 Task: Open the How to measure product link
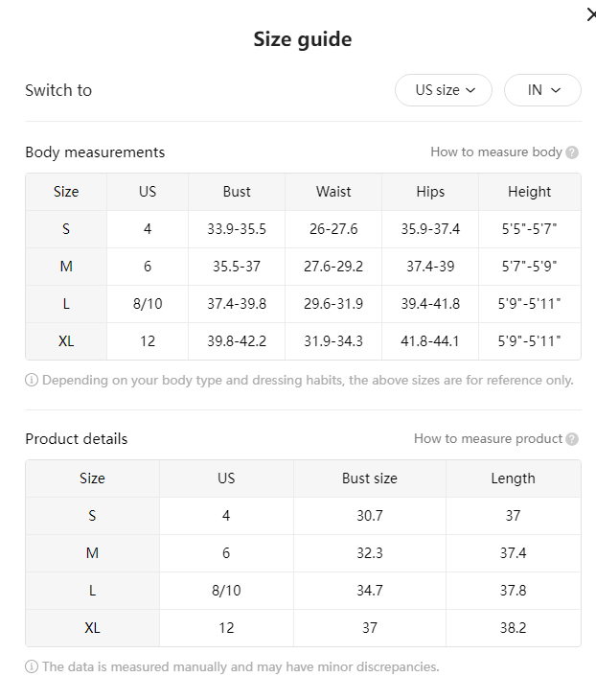488,439
